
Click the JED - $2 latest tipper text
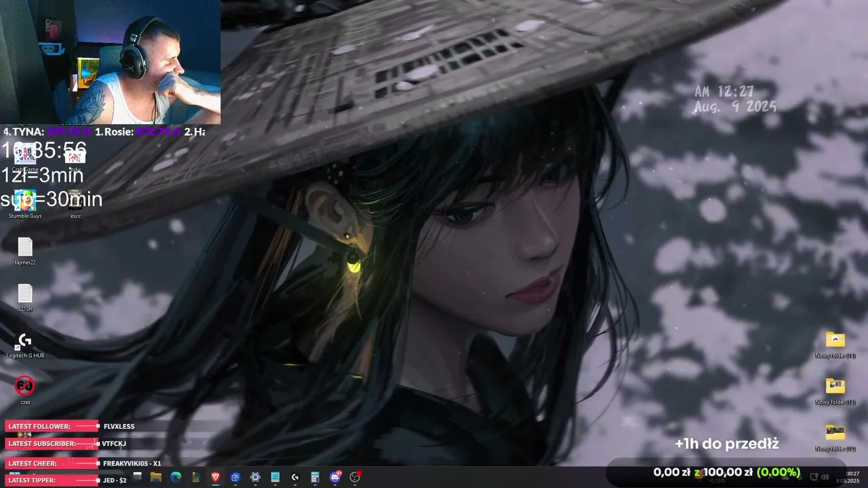115,481
